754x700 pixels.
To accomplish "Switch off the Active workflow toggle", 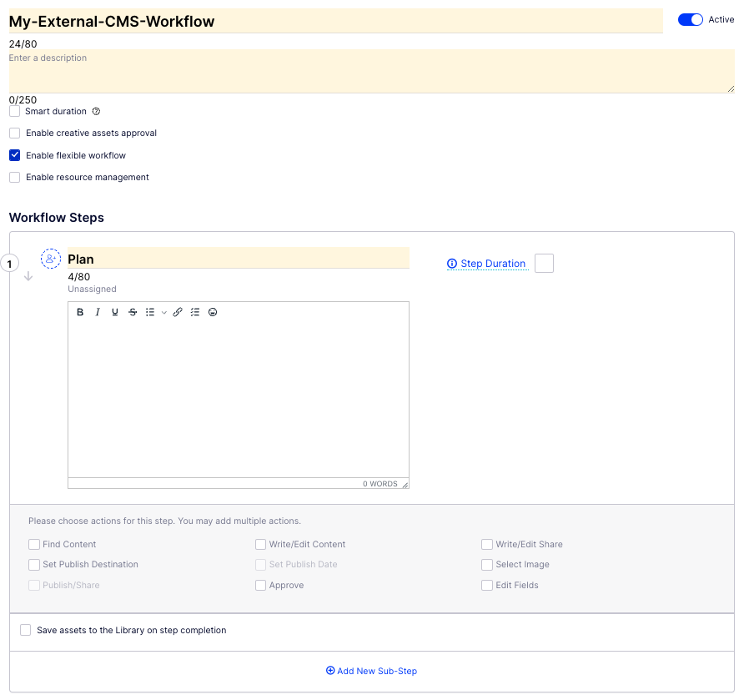I will pyautogui.click(x=691, y=20).
